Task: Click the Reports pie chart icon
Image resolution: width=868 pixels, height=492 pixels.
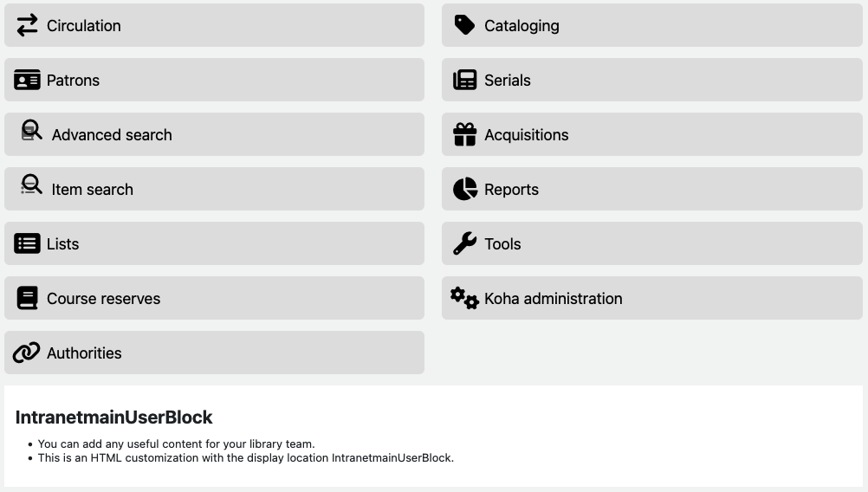Action: tap(464, 189)
